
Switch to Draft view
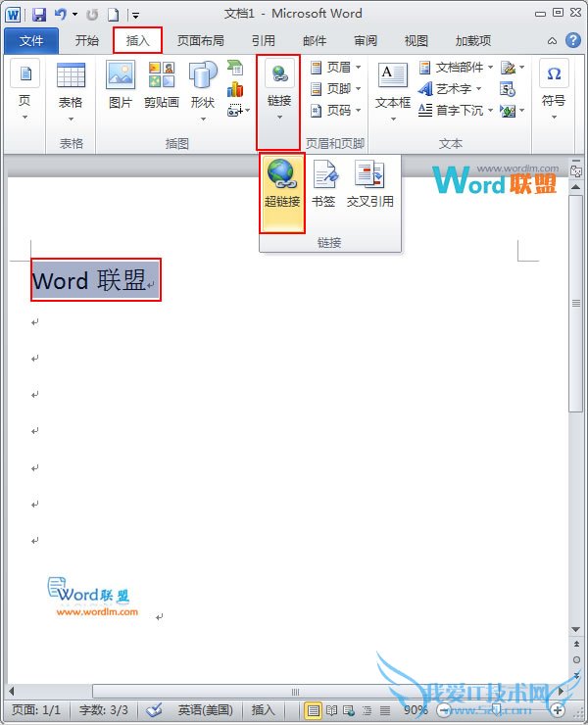(x=384, y=710)
